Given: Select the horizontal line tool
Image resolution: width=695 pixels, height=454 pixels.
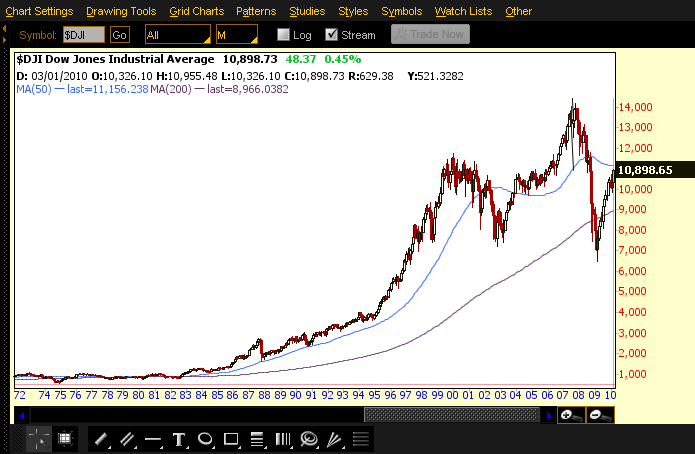Looking at the screenshot, I should tap(153, 439).
